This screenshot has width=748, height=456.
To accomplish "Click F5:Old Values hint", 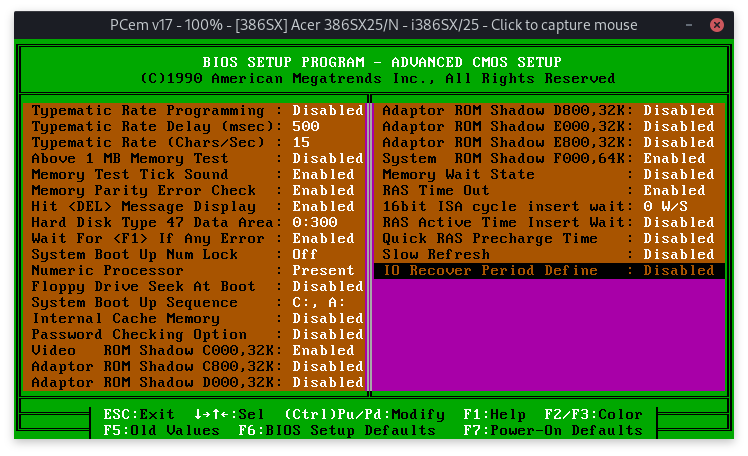I will click(161, 431).
